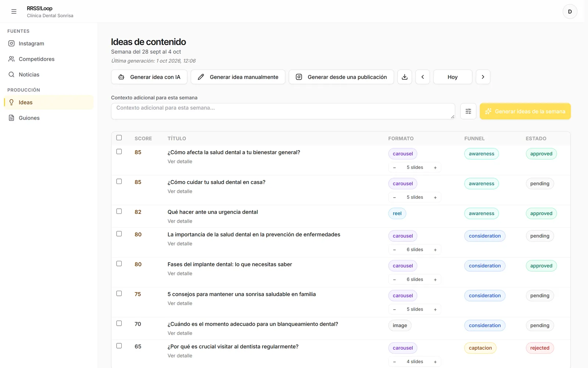Check the '¿Cómo cuidar tu salud dental en casa?' row
Image resolution: width=588 pixels, height=368 pixels.
tap(119, 181)
